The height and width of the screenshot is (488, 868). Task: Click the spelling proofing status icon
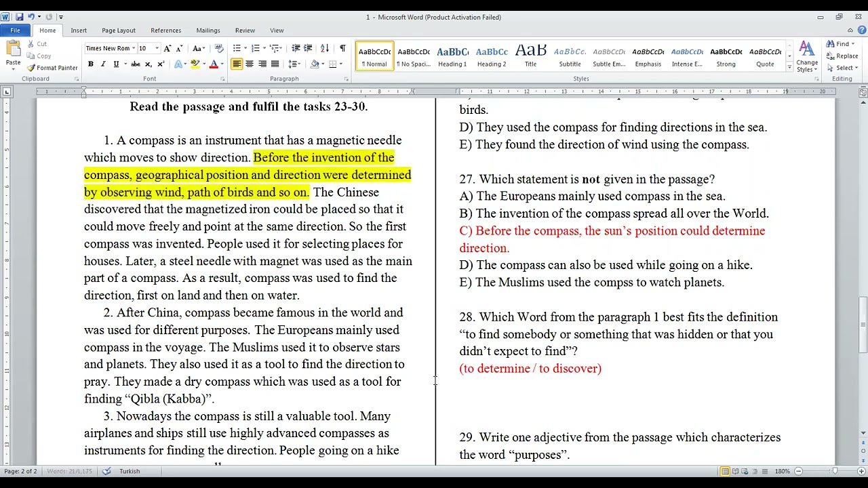point(106,471)
